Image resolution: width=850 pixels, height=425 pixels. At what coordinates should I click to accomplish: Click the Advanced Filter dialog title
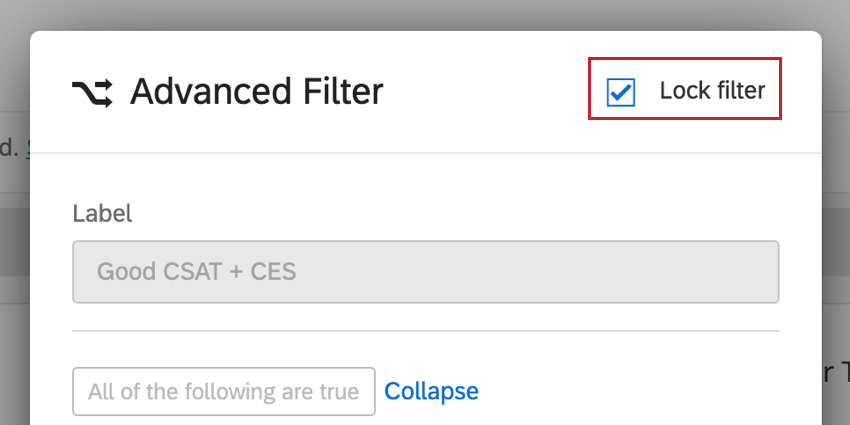(x=256, y=92)
